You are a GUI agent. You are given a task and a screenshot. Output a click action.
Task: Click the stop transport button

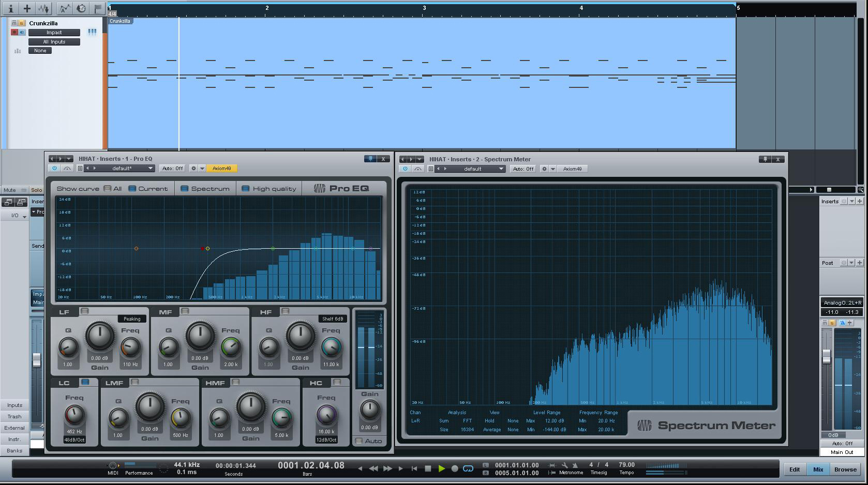428,468
